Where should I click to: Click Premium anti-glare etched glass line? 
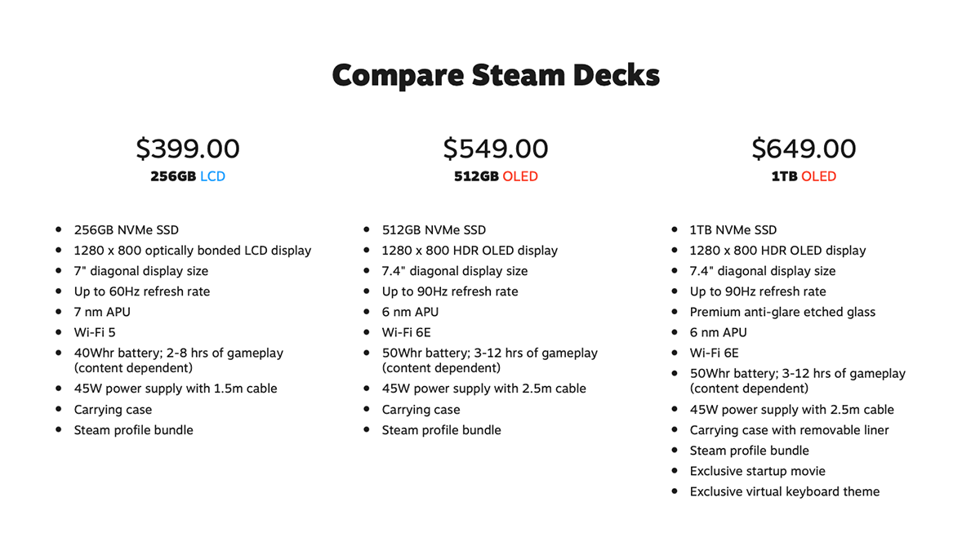coord(782,312)
